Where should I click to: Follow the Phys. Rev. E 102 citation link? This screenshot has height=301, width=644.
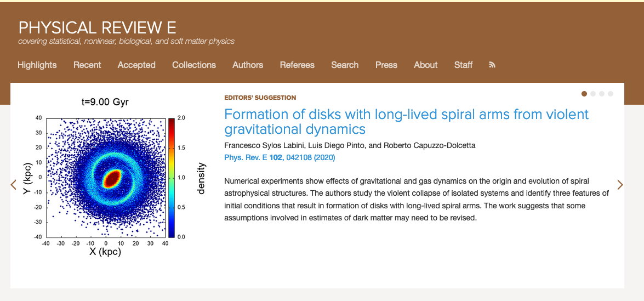[280, 157]
